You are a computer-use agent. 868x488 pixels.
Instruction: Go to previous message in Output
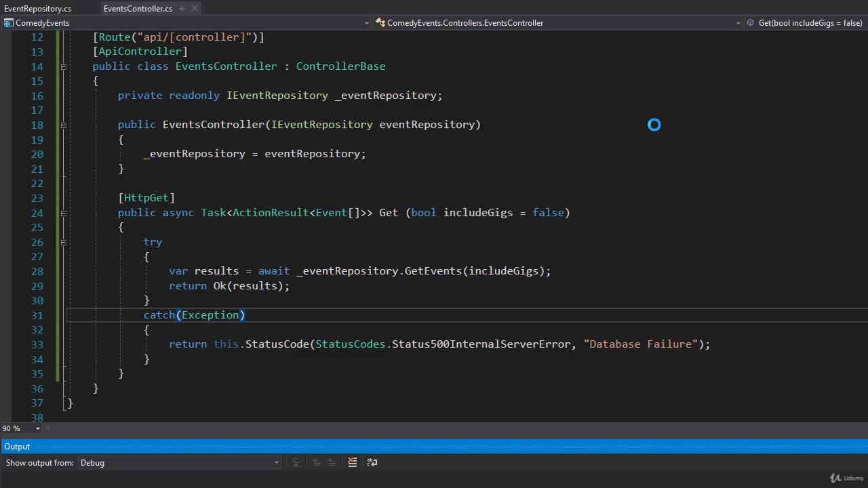[x=316, y=462]
